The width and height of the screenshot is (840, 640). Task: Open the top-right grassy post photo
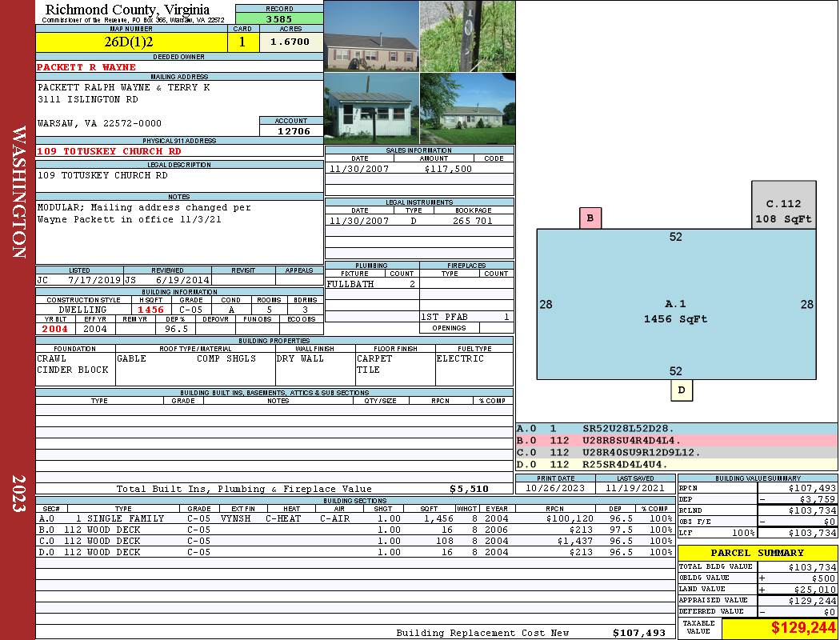(467, 36)
